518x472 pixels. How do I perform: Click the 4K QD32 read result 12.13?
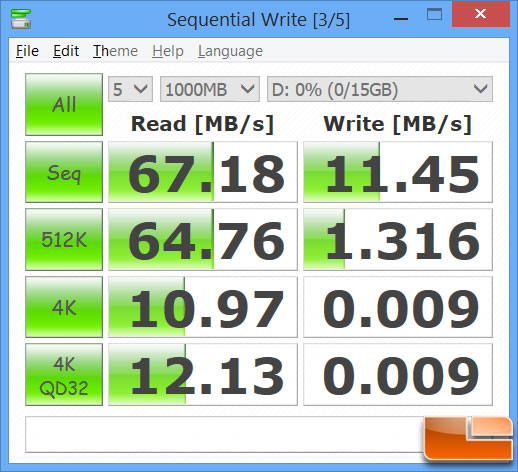(203, 375)
